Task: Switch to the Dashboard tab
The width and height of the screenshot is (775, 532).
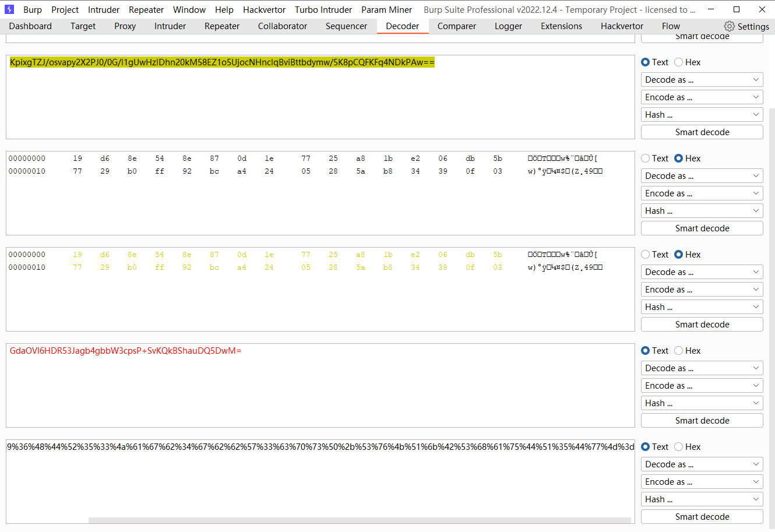Action: 30,26
